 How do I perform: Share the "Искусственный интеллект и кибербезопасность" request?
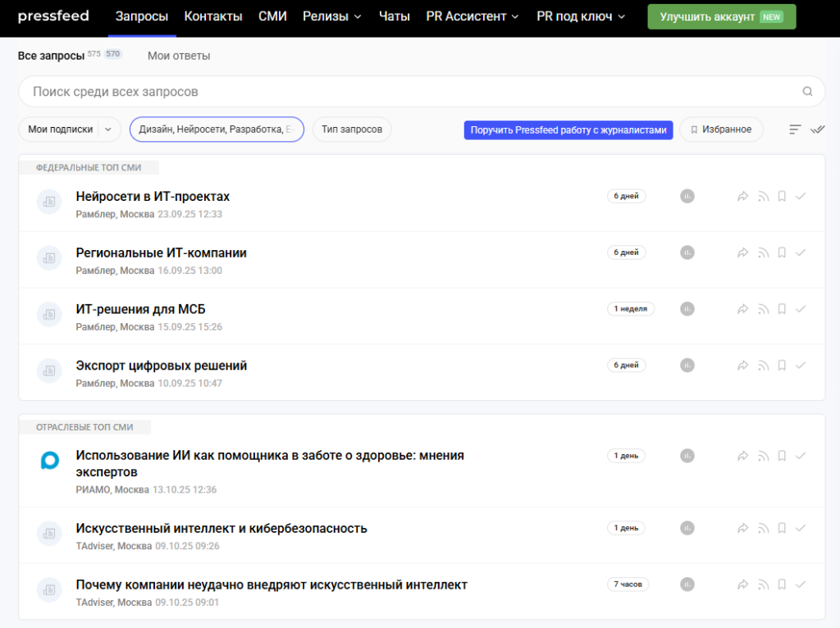742,528
